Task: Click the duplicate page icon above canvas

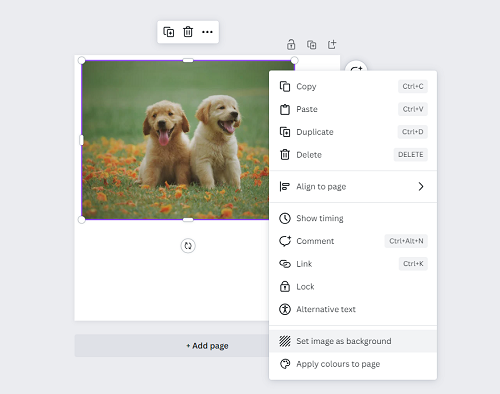Action: click(x=312, y=45)
